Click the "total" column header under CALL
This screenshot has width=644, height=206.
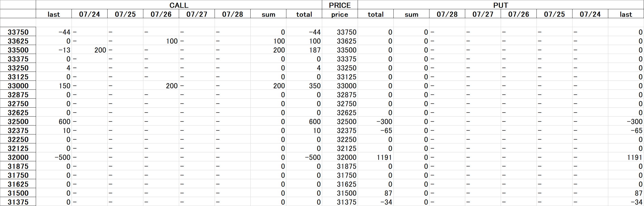(304, 14)
